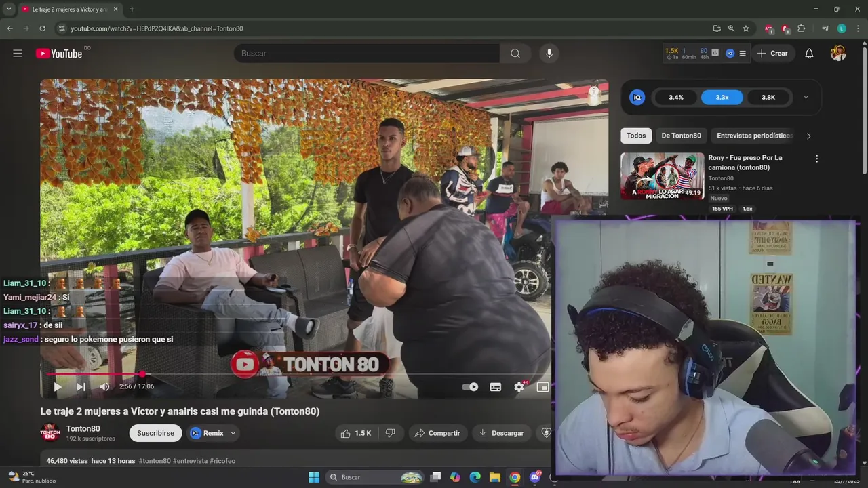Open the YouTube account avatar menu
Screen dimensions: 868x488
(838, 54)
